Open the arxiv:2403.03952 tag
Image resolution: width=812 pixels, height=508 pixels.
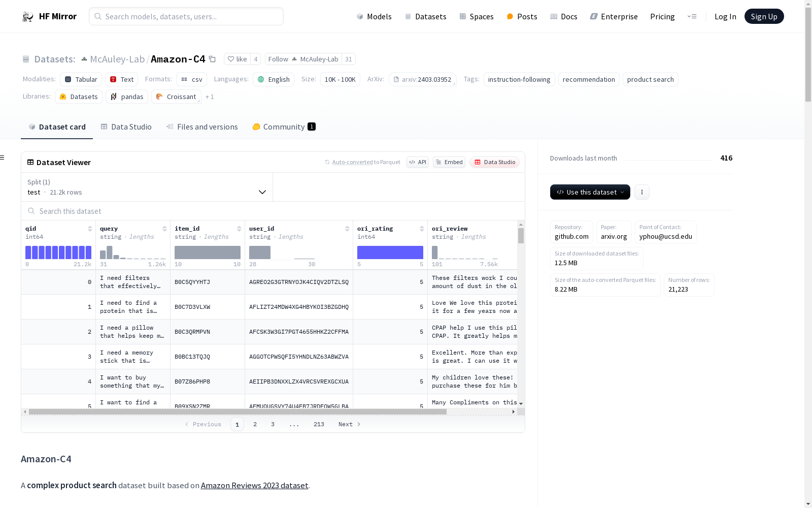point(422,79)
